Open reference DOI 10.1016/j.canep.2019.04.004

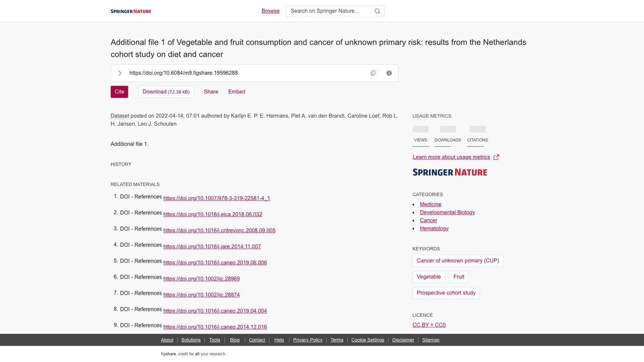pyautogui.click(x=215, y=311)
